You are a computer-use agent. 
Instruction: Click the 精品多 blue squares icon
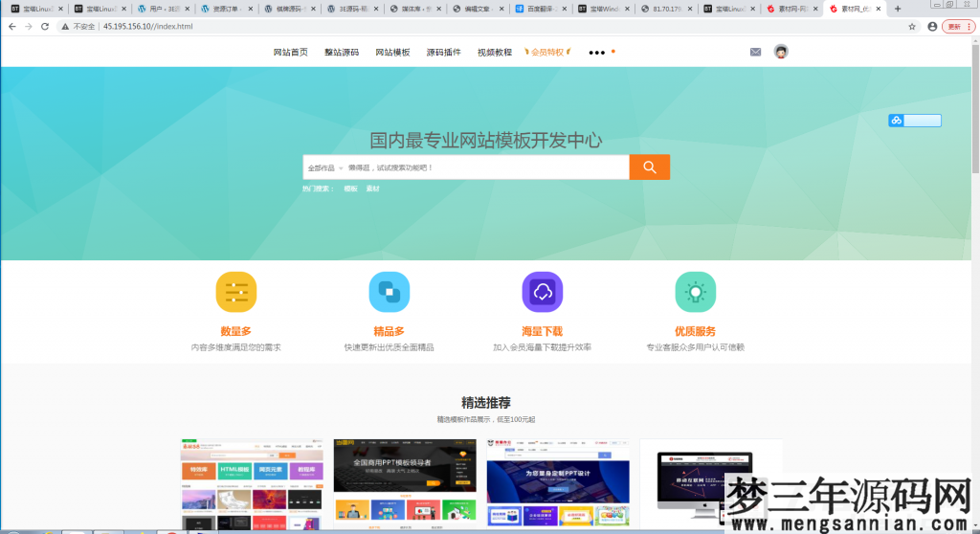[x=390, y=292]
